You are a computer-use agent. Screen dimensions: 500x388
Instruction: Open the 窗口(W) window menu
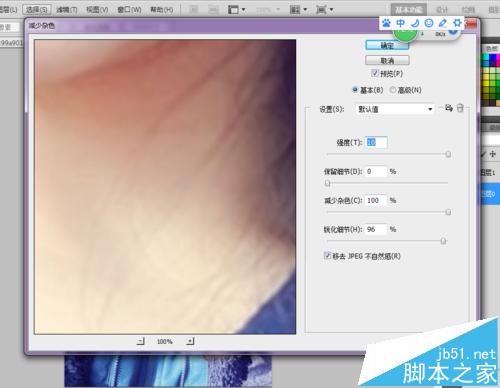click(x=129, y=10)
